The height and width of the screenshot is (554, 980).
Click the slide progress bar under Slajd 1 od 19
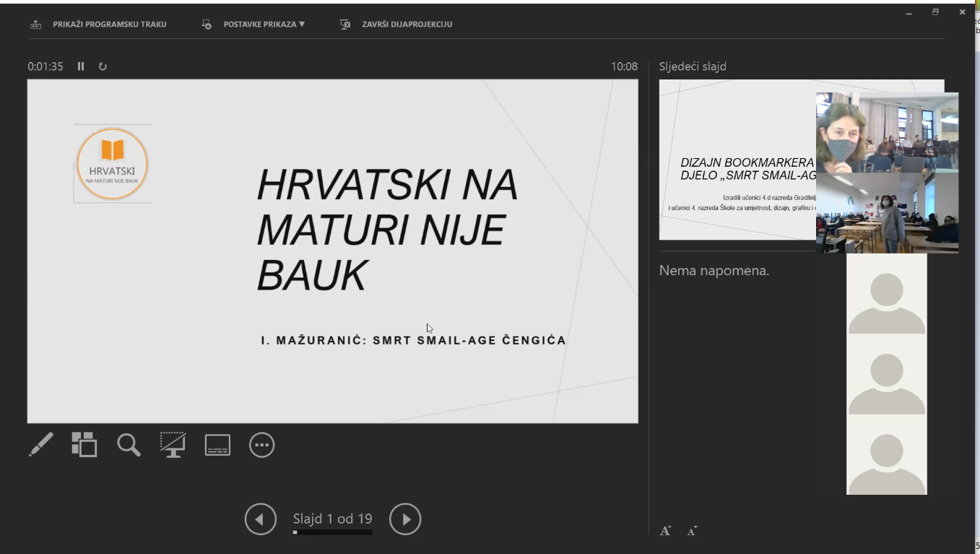(333, 533)
